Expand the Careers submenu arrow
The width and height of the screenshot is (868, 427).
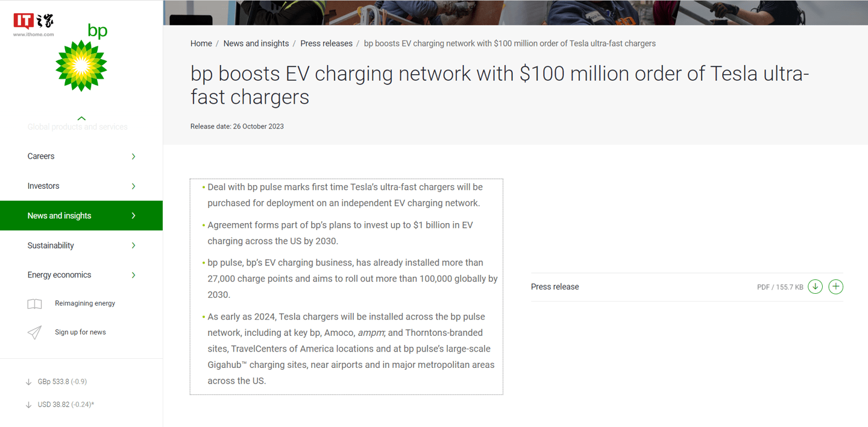coord(133,157)
